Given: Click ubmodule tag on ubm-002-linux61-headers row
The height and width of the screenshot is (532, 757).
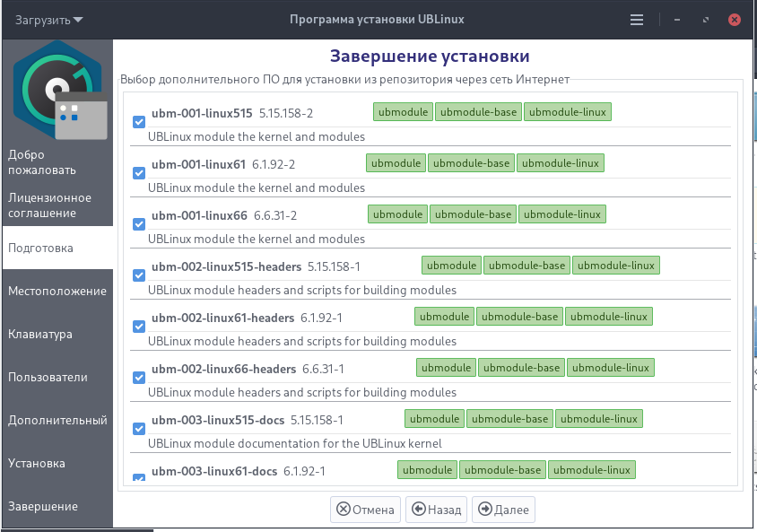Looking at the screenshot, I should [x=444, y=317].
